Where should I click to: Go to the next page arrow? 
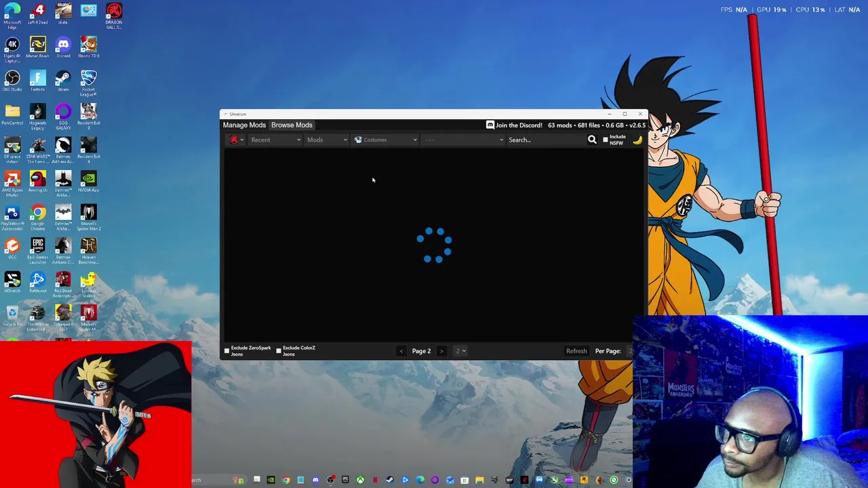coord(441,351)
